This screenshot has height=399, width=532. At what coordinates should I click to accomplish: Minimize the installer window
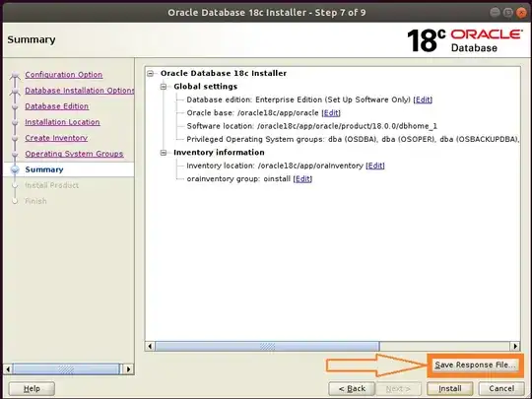495,13
